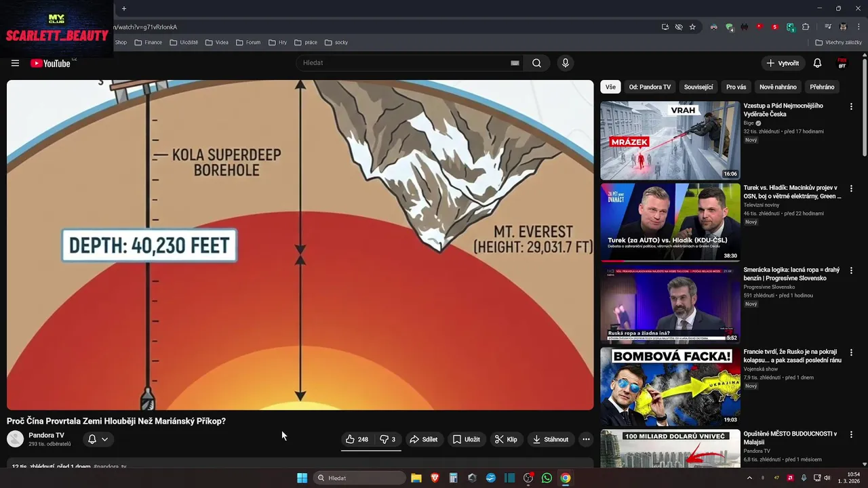The image size is (868, 488).
Task: Open File Explorer from taskbar
Action: tap(416, 478)
